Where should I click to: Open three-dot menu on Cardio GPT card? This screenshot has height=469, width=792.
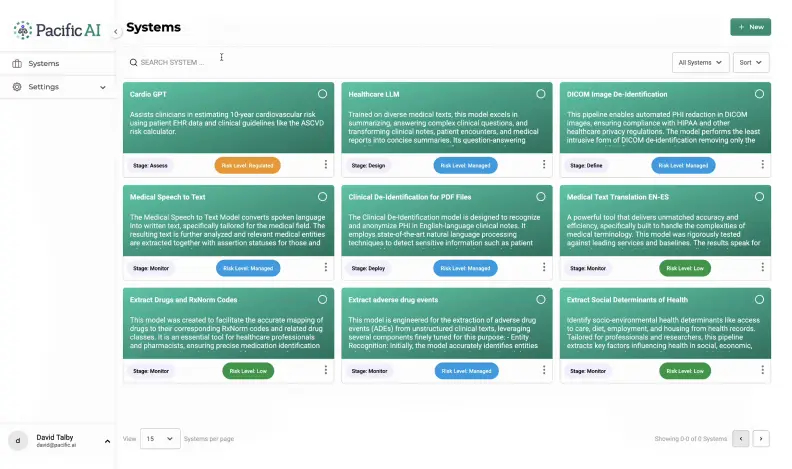pyautogui.click(x=325, y=165)
